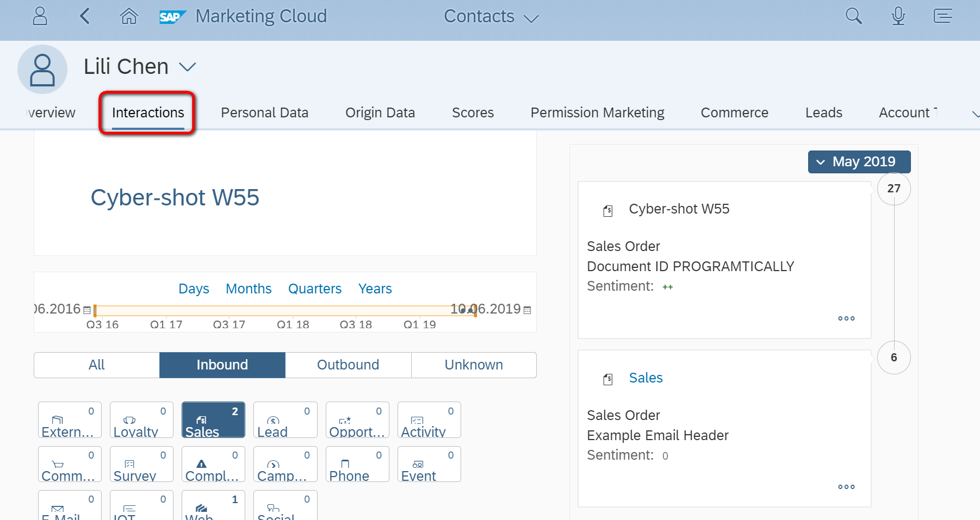Open the end date calendar picker icon
Screen dimensions: 980x520
coord(527,310)
